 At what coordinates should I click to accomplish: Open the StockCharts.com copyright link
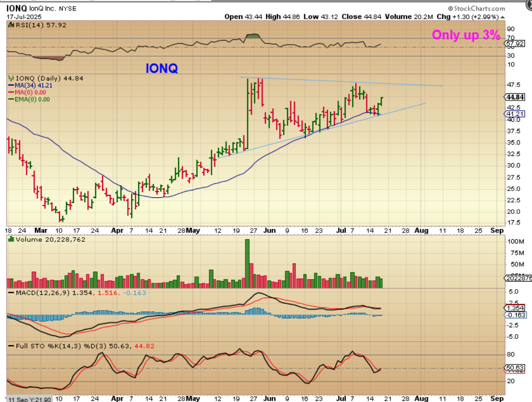[476, 8]
